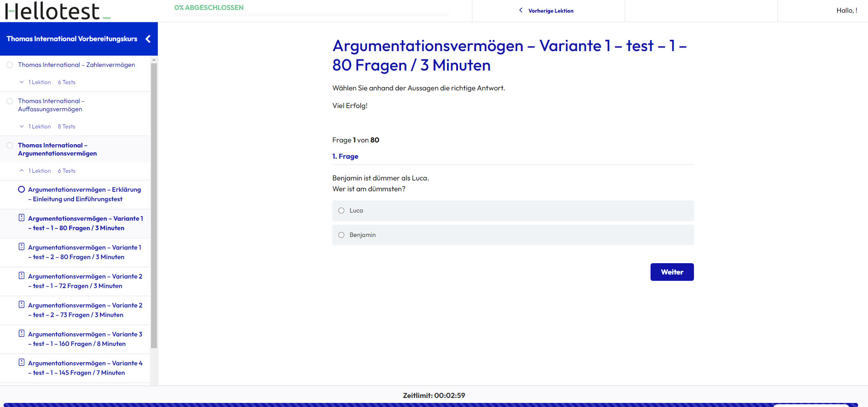Viewport: 868px width, 407px height.
Task: Click '8 Tests' under Auffassungsvermögen
Action: point(66,127)
